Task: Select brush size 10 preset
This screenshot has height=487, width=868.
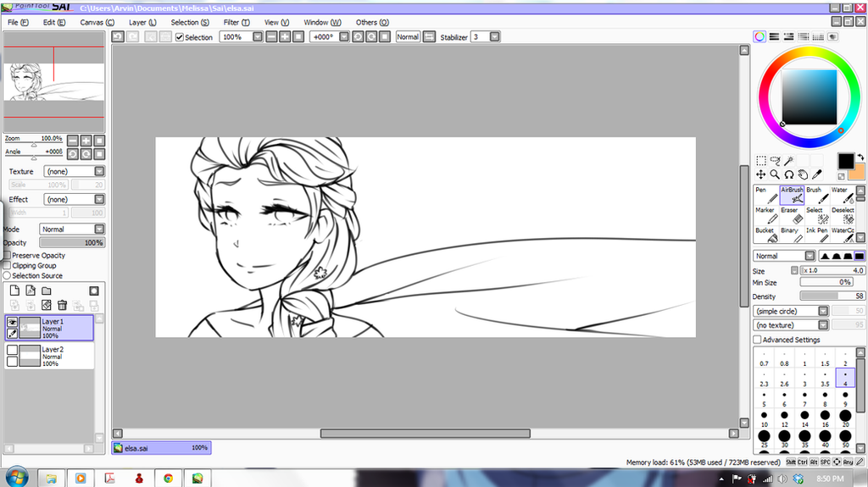Action: pyautogui.click(x=764, y=418)
